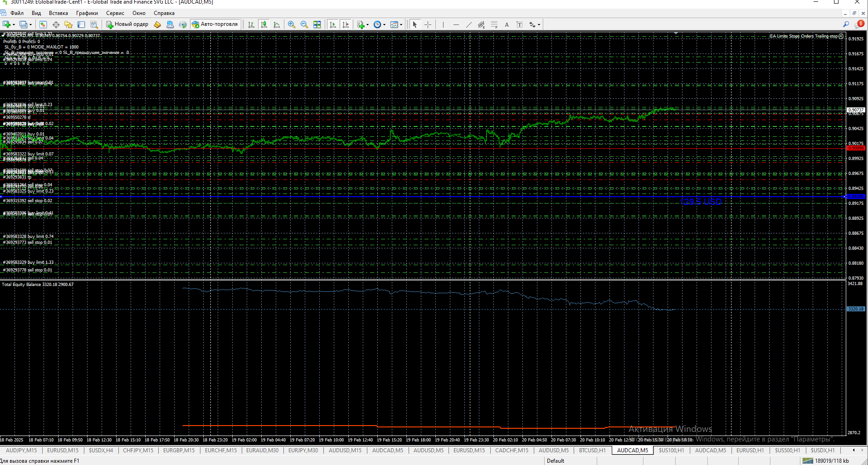Open the Navigator star-folder icon
Screen dimensions: 868x465
pos(68,24)
